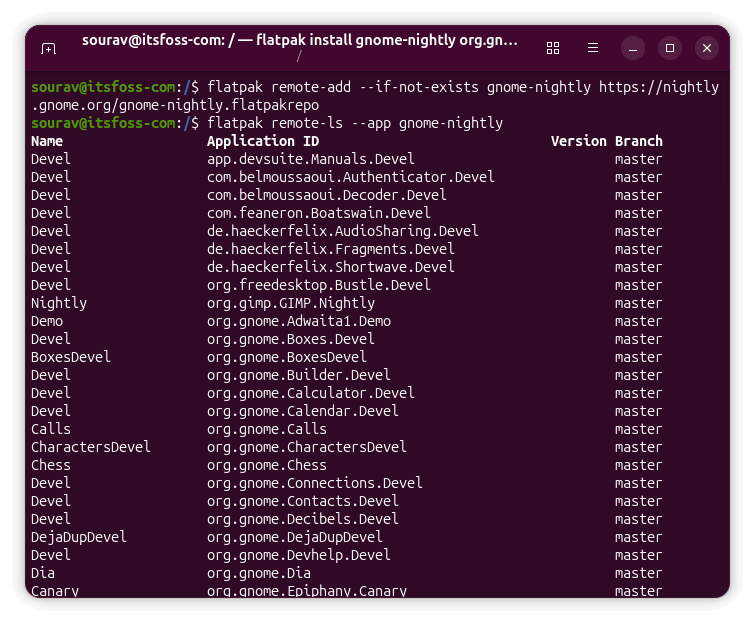Close the terminal window
The width and height of the screenshot is (755, 623).
[x=707, y=48]
